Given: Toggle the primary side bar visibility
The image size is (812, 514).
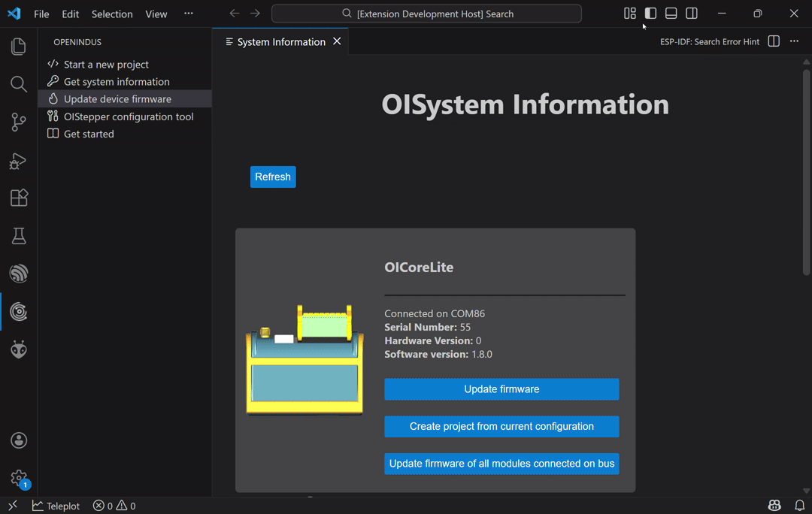Looking at the screenshot, I should (x=651, y=14).
